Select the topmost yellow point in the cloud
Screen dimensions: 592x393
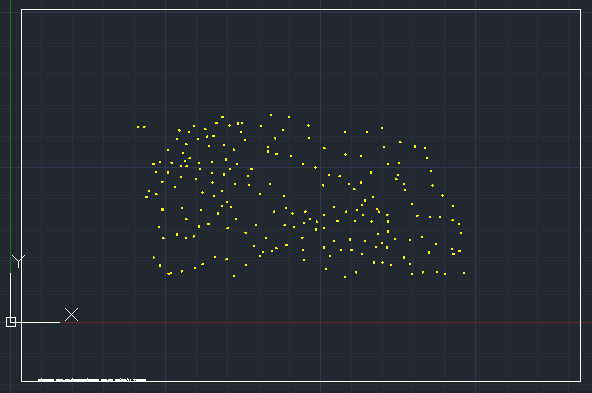(x=271, y=115)
